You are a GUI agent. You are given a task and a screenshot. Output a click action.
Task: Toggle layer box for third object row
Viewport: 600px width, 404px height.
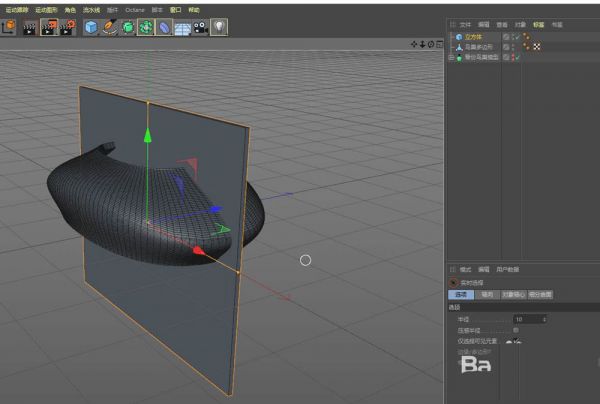[506, 57]
